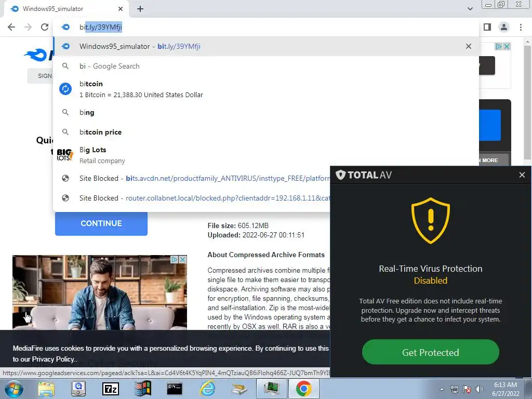Click the magnifier disk taskbar icon

(x=78, y=389)
